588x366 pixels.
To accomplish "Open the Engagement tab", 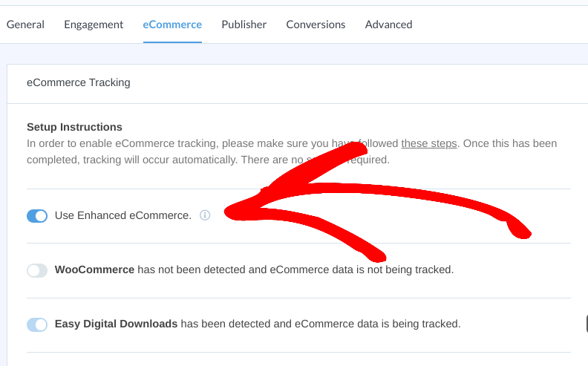I will tap(94, 24).
